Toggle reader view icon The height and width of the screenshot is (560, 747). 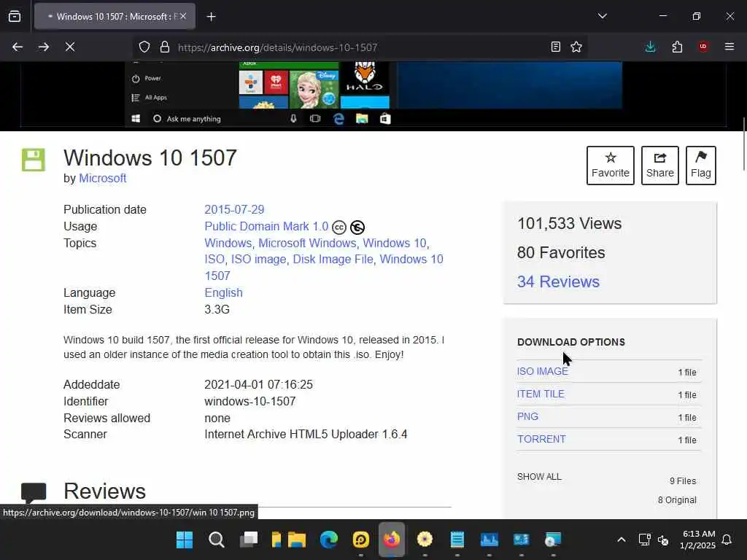point(555,47)
